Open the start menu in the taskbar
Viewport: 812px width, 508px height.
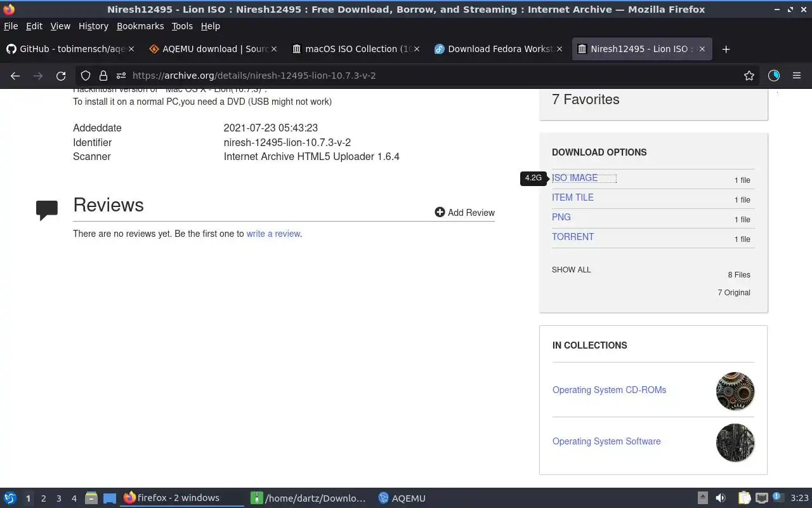pyautogui.click(x=10, y=498)
